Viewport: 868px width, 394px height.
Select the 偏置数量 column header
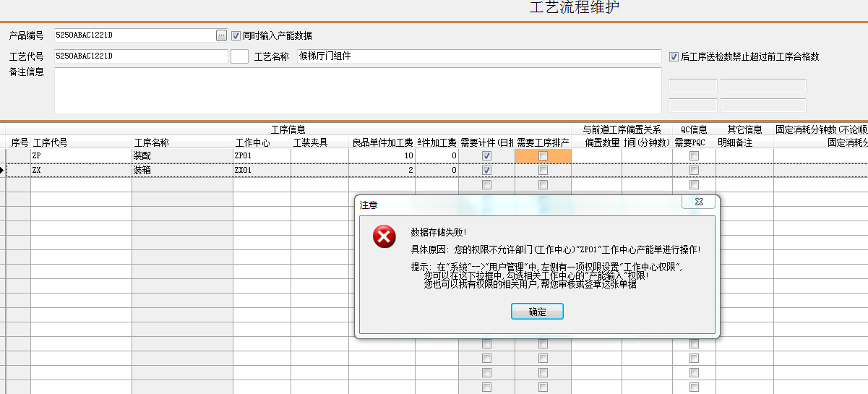coord(596,142)
